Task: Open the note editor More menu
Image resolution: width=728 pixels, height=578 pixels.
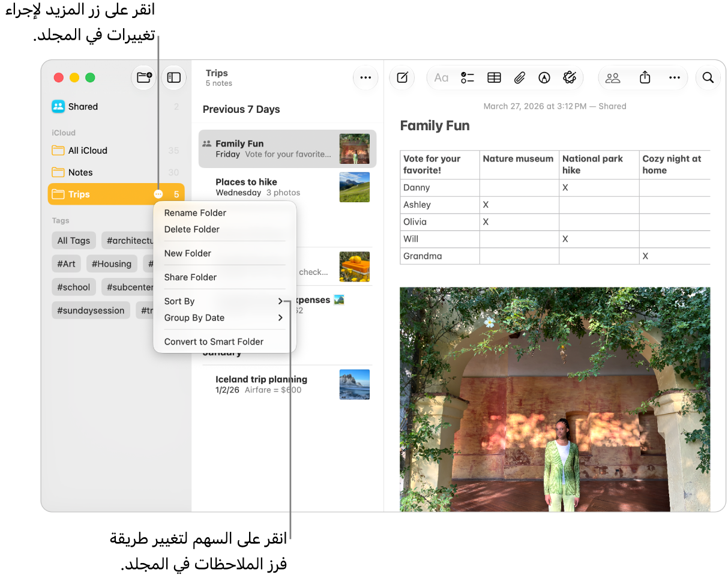Action: tap(675, 77)
